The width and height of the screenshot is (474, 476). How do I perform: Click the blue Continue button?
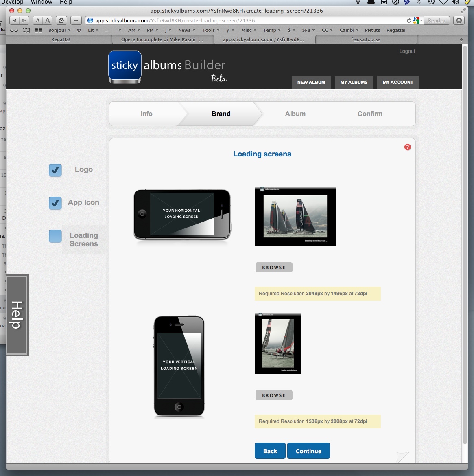tap(308, 451)
